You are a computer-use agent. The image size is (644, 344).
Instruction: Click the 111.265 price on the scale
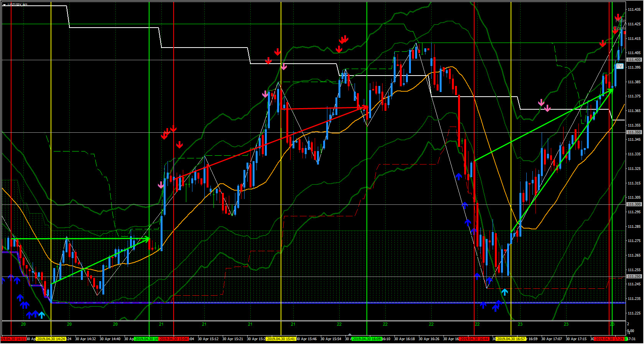click(634, 255)
